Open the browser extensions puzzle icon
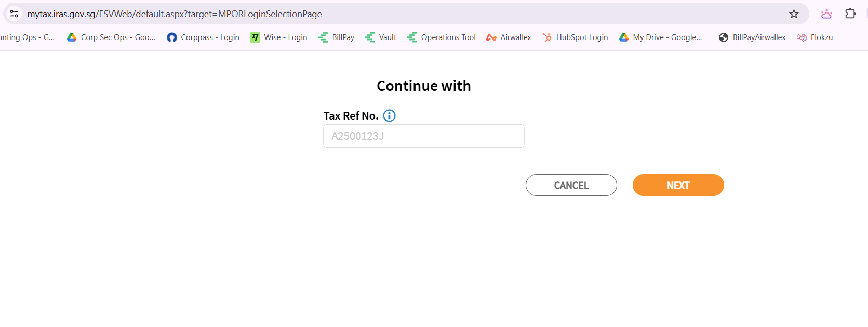This screenshot has height=327, width=868. [850, 14]
